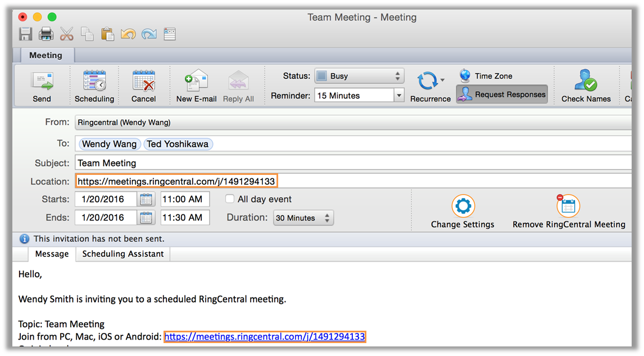644x356 pixels.
Task: Click the Reply All ribbon button
Action: [x=238, y=86]
